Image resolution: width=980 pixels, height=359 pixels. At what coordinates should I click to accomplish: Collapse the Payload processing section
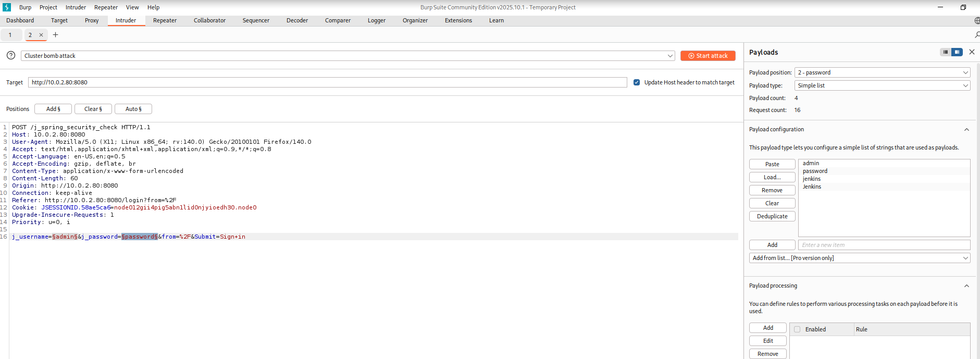(x=966, y=286)
